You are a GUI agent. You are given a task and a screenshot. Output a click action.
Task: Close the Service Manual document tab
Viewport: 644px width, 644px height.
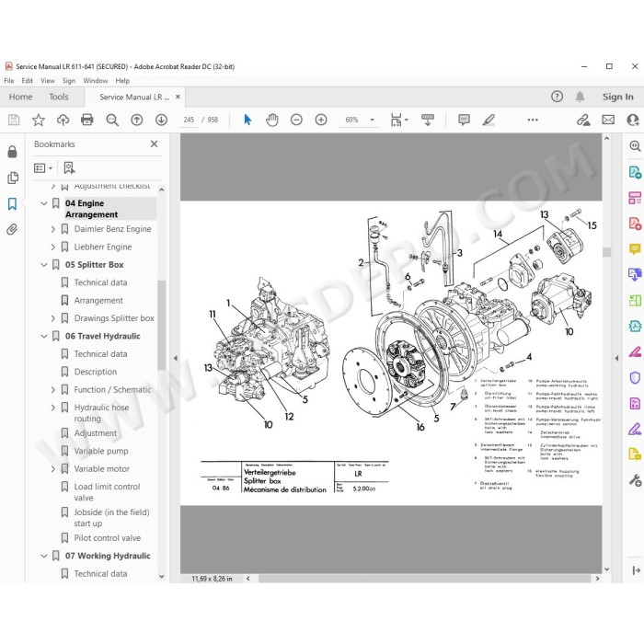178,97
